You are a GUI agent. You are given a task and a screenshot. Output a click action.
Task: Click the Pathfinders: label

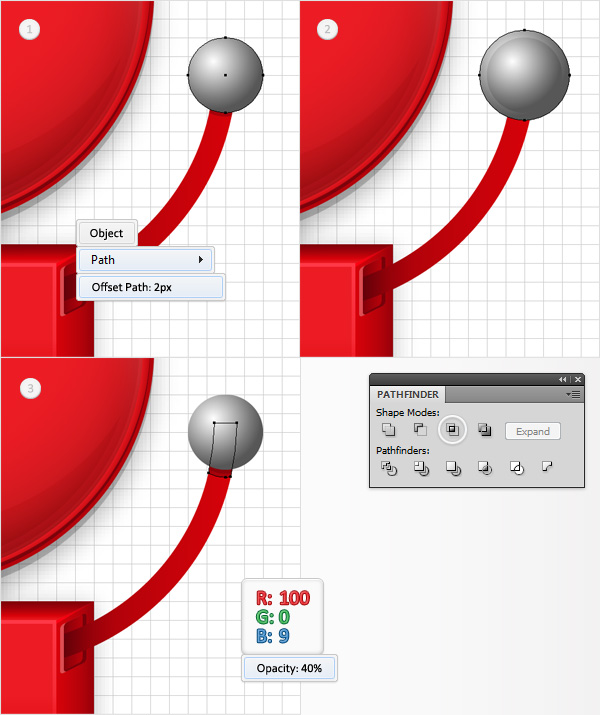click(403, 451)
